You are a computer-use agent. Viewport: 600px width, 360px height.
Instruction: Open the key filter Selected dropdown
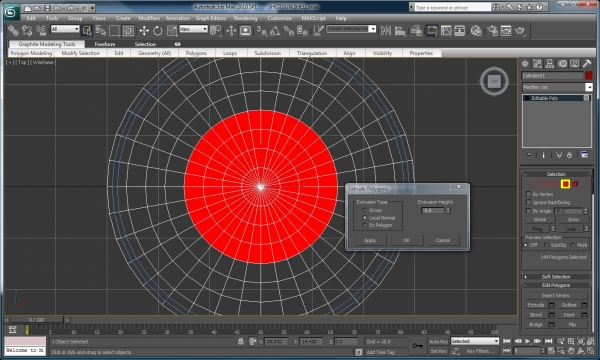(x=475, y=341)
